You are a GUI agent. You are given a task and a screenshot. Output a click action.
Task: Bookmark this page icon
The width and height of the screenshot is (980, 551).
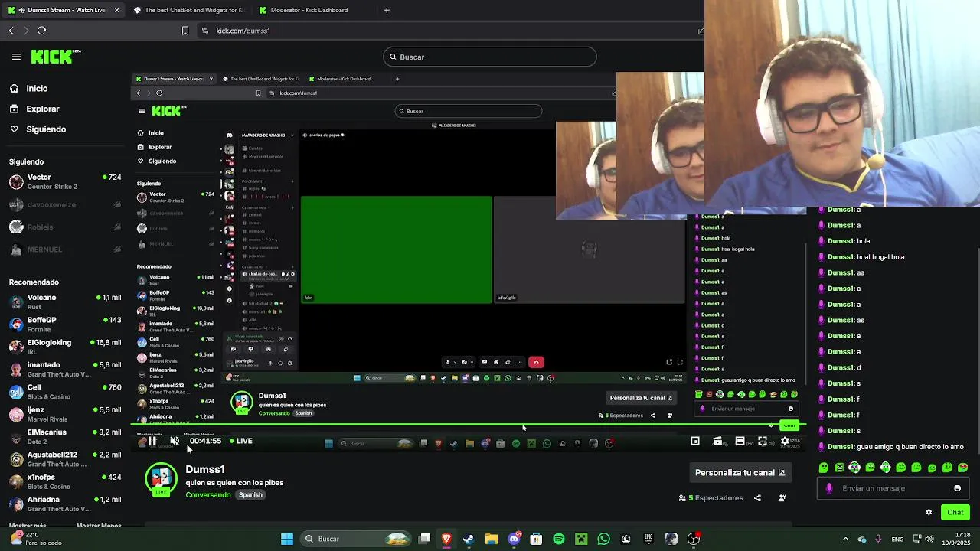(x=185, y=31)
